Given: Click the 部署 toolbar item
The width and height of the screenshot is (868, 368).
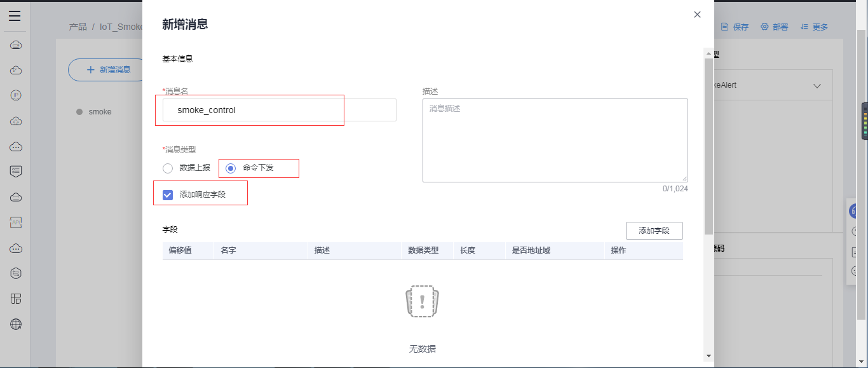Looking at the screenshot, I should pos(775,27).
